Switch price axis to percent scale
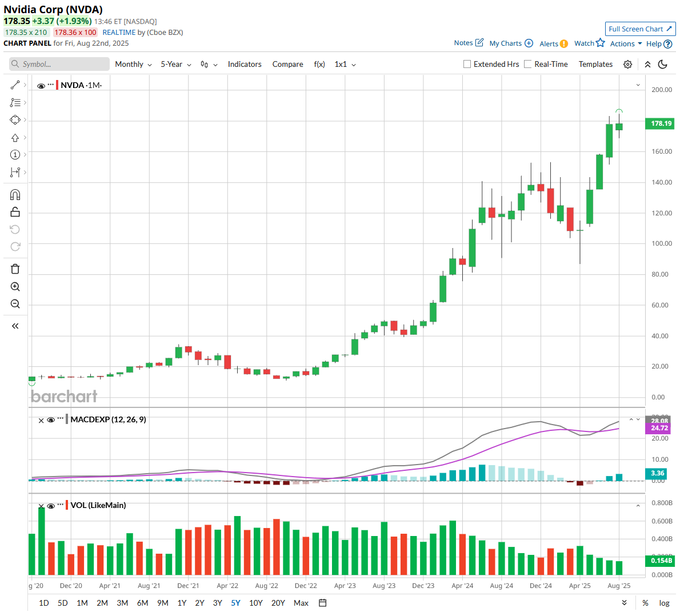This screenshot has height=616, width=680. tap(645, 603)
